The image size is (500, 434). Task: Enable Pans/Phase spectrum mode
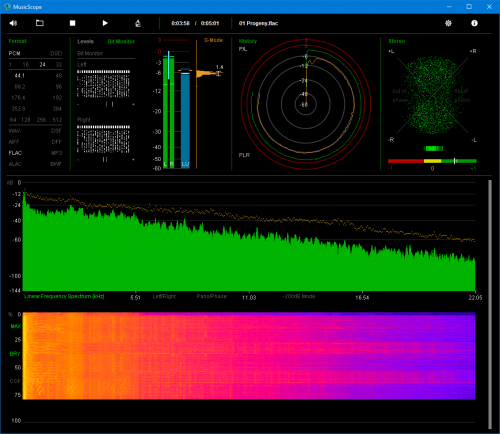(x=211, y=296)
